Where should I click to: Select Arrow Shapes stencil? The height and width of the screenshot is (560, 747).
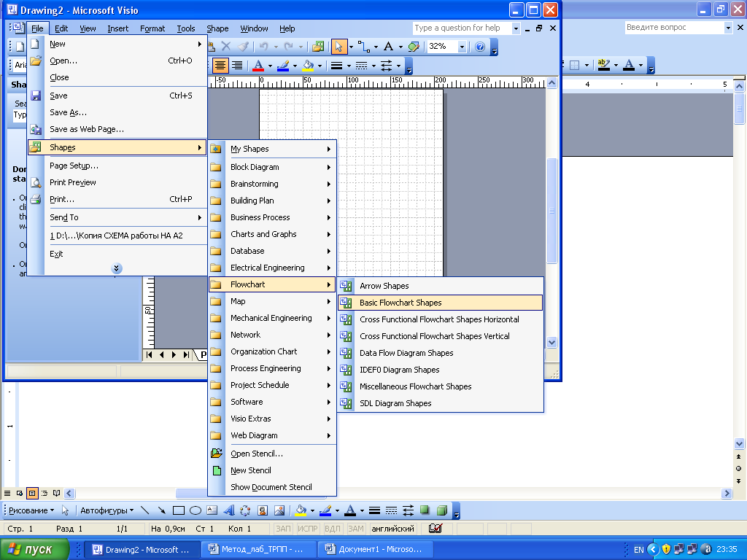click(x=440, y=286)
